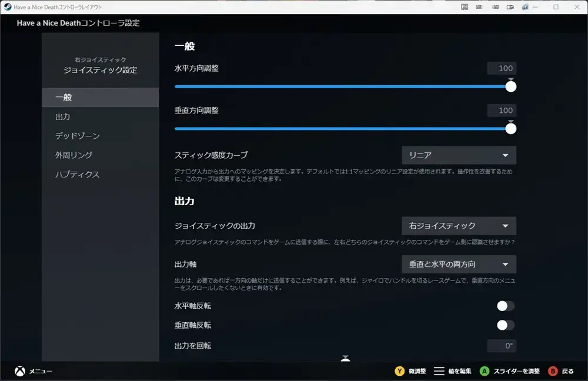
Task: Click the ジョイスティックの出力 label
Action: pos(215,226)
